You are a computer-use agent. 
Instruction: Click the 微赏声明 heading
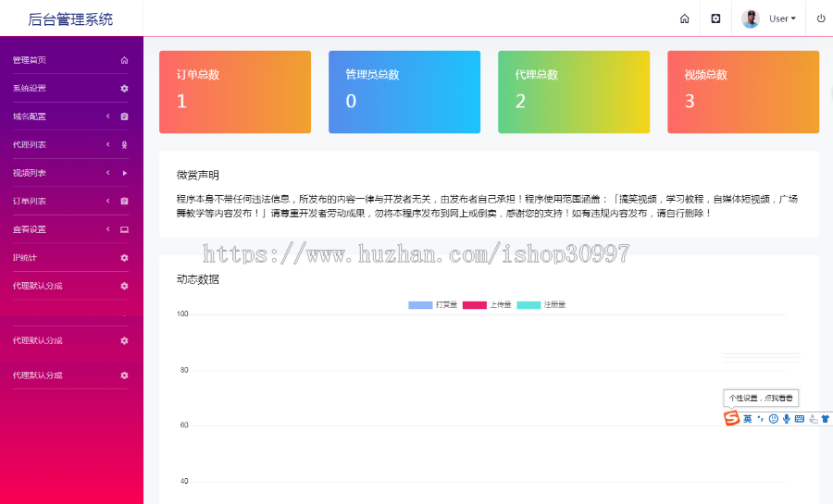[x=198, y=175]
